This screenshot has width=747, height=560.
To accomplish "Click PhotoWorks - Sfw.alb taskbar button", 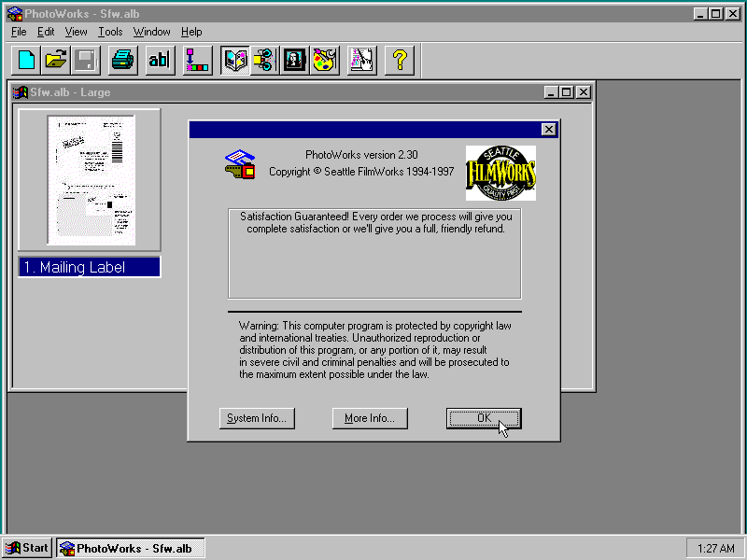I will point(131,548).
